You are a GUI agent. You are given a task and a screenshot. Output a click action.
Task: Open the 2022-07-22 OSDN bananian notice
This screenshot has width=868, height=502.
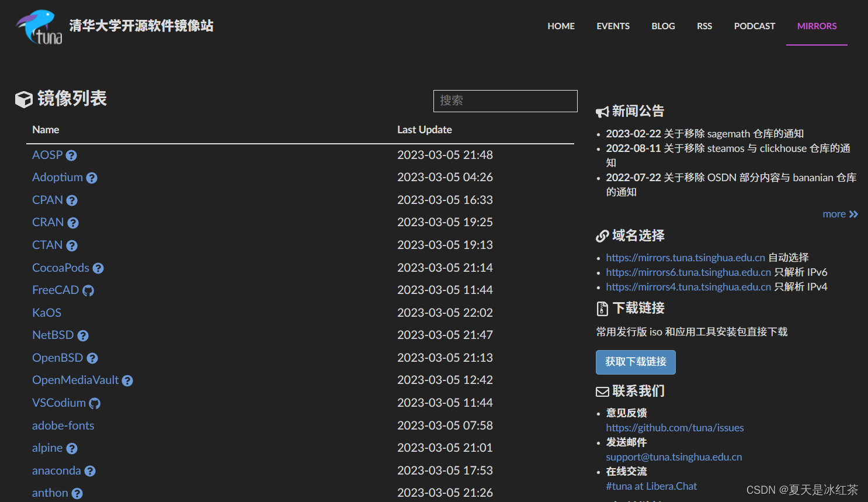(x=731, y=185)
